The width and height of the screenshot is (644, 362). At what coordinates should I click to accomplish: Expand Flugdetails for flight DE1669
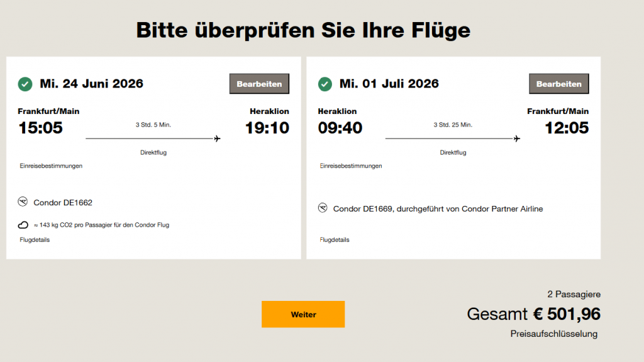335,240
